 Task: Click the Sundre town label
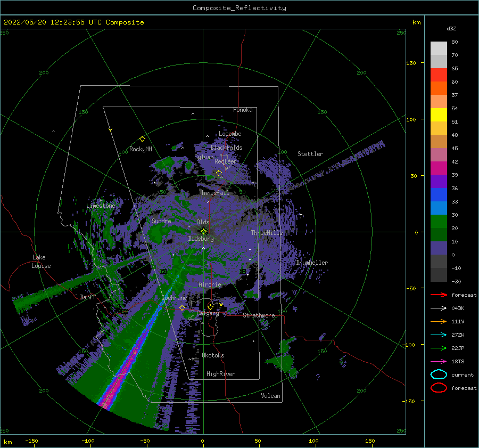(161, 221)
